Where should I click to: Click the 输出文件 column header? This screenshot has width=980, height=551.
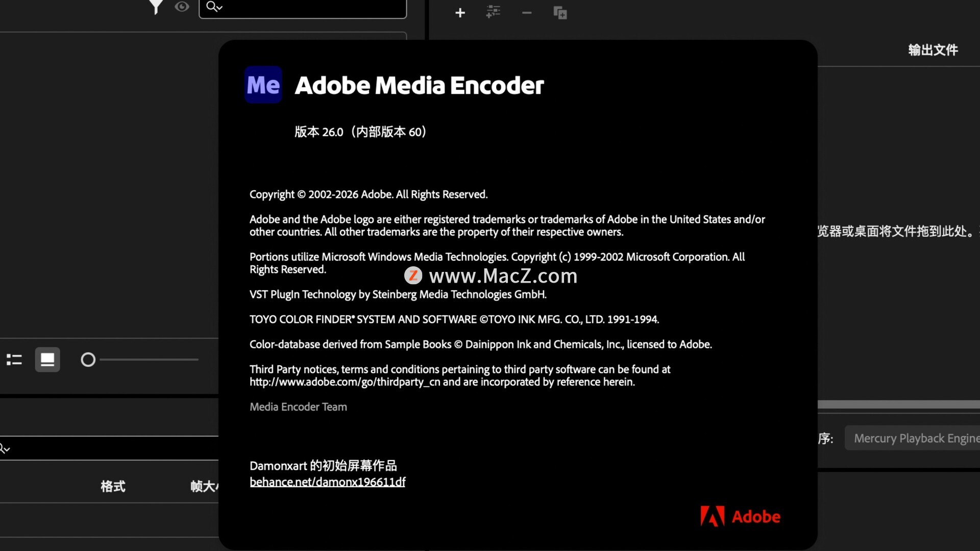click(933, 50)
